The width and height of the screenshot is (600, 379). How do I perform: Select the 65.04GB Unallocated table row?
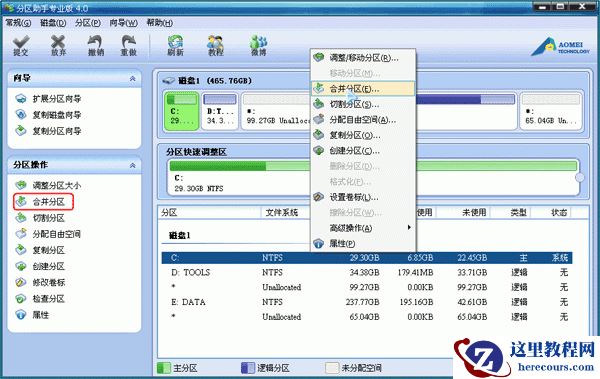pyautogui.click(x=367, y=317)
